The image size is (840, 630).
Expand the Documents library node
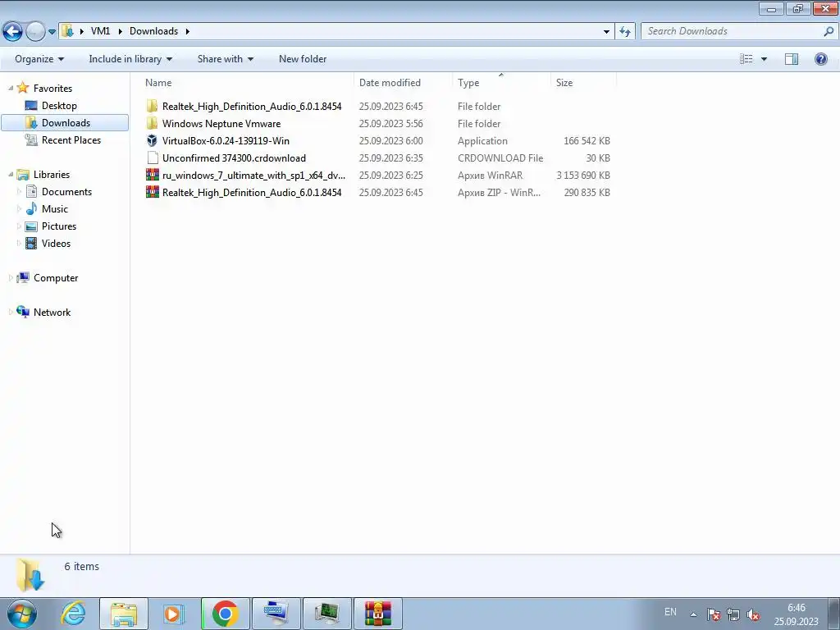20,191
